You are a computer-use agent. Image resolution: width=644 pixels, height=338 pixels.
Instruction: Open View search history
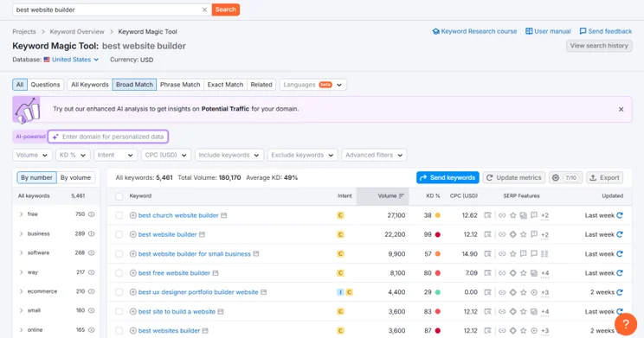[599, 46]
